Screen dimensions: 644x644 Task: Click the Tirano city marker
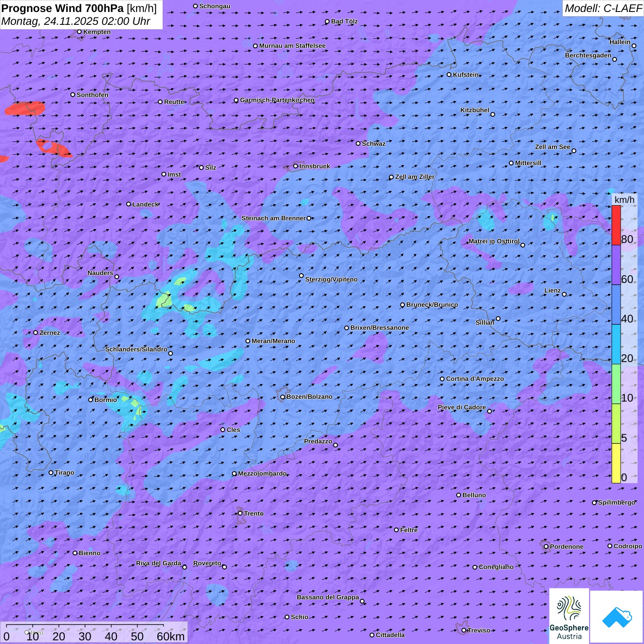[51, 472]
